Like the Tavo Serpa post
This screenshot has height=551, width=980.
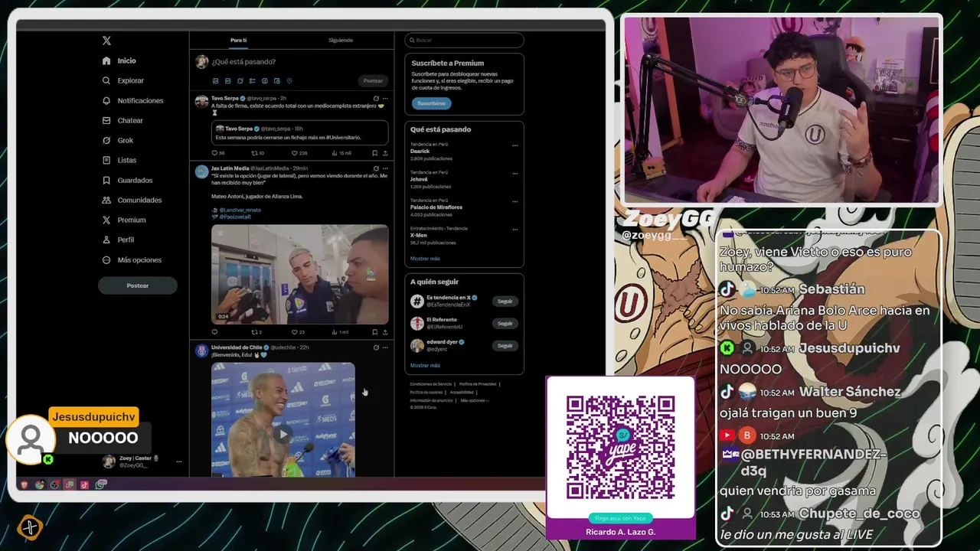[299, 153]
